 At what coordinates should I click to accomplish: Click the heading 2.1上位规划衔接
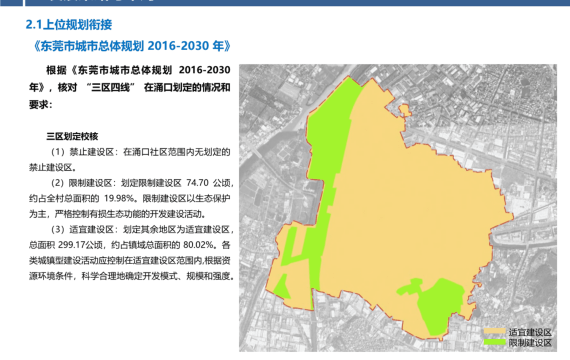coord(69,25)
